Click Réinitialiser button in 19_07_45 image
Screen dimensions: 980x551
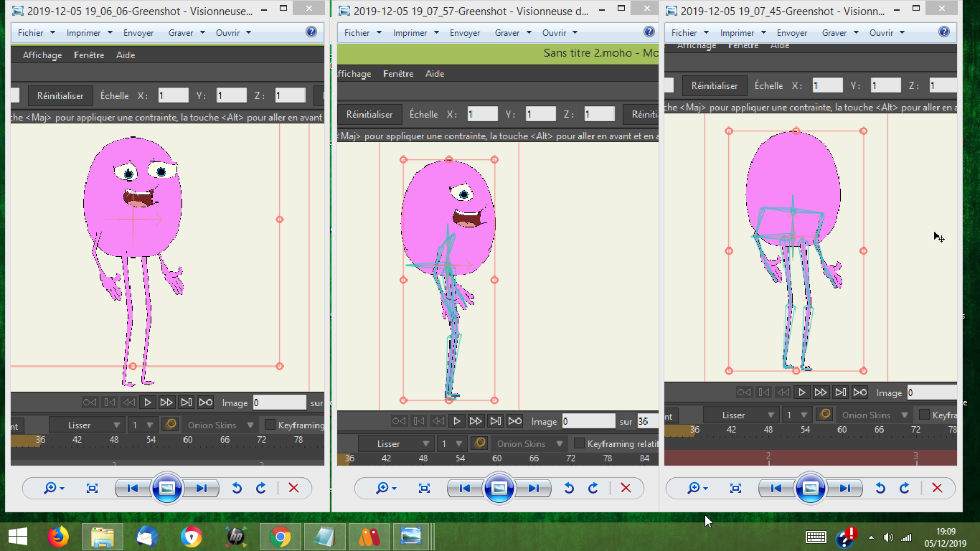[715, 85]
